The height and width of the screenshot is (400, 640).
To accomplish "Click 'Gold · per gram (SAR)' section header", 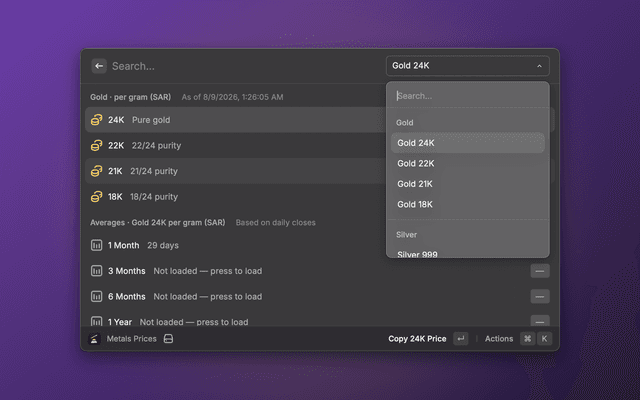I will pyautogui.click(x=131, y=97).
